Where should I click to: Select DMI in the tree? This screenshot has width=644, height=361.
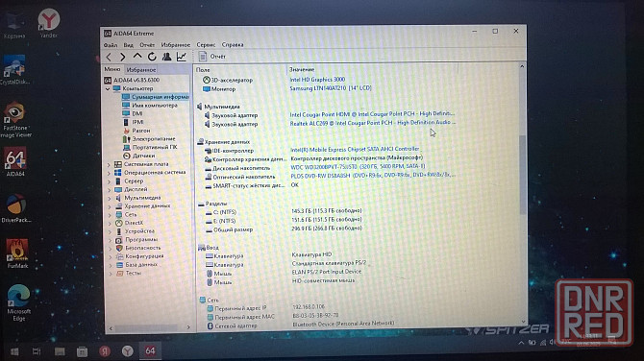pos(133,113)
